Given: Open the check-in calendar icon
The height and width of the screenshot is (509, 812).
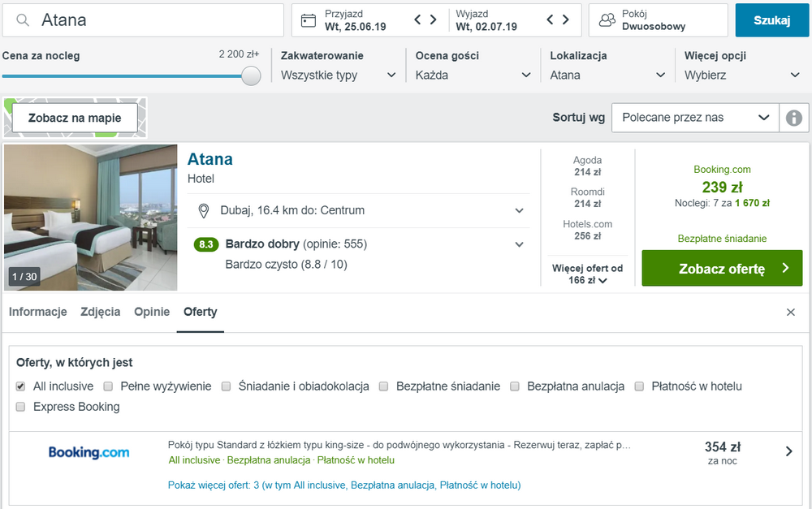Looking at the screenshot, I should coord(308,20).
